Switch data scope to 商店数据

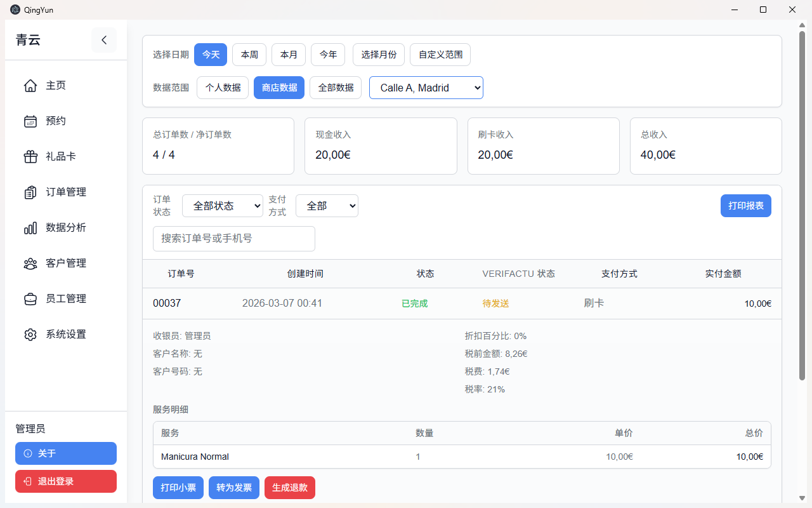point(279,88)
